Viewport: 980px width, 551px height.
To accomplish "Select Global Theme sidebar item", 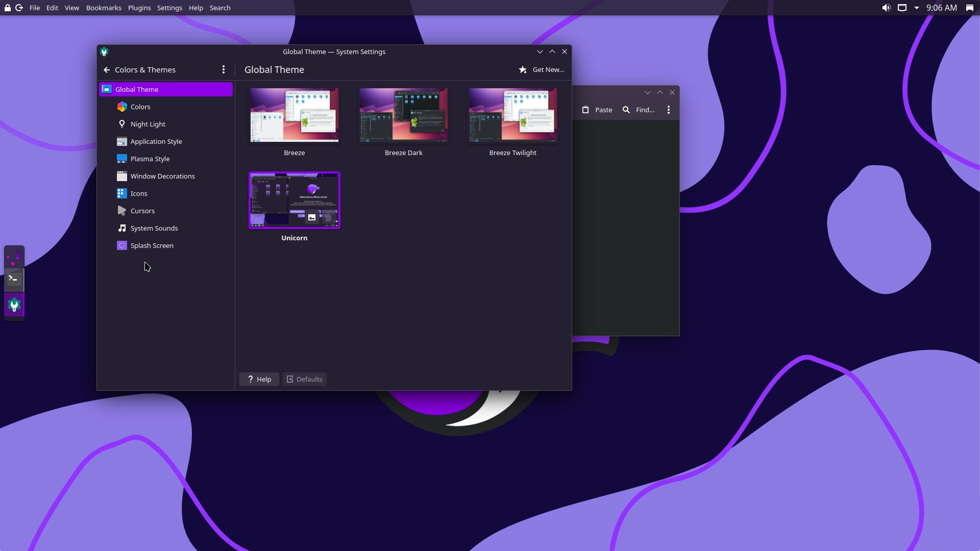I will pyautogui.click(x=166, y=89).
